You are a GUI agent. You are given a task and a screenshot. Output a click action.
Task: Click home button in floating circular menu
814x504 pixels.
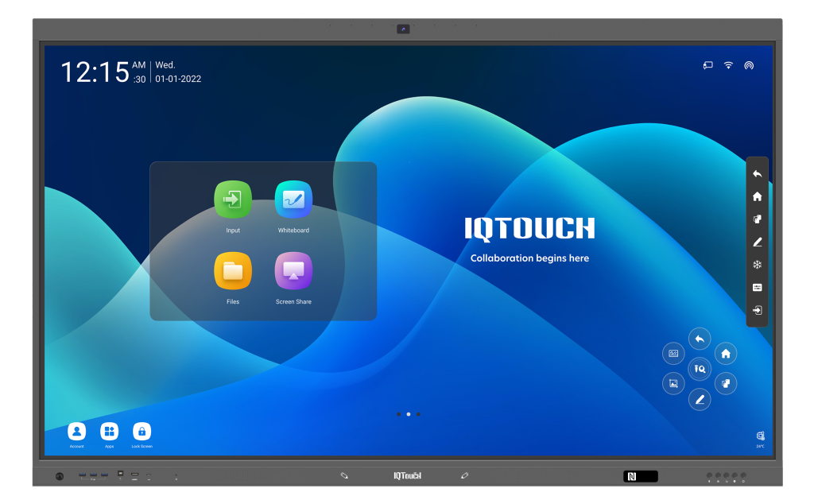(x=725, y=354)
